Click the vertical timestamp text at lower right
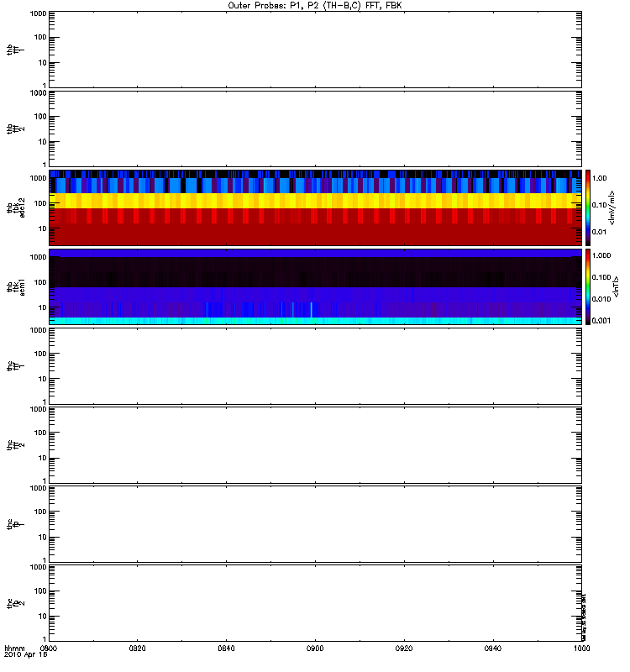 click(584, 617)
